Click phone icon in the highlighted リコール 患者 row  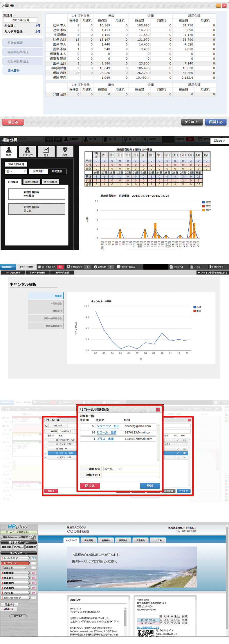[178, 453]
